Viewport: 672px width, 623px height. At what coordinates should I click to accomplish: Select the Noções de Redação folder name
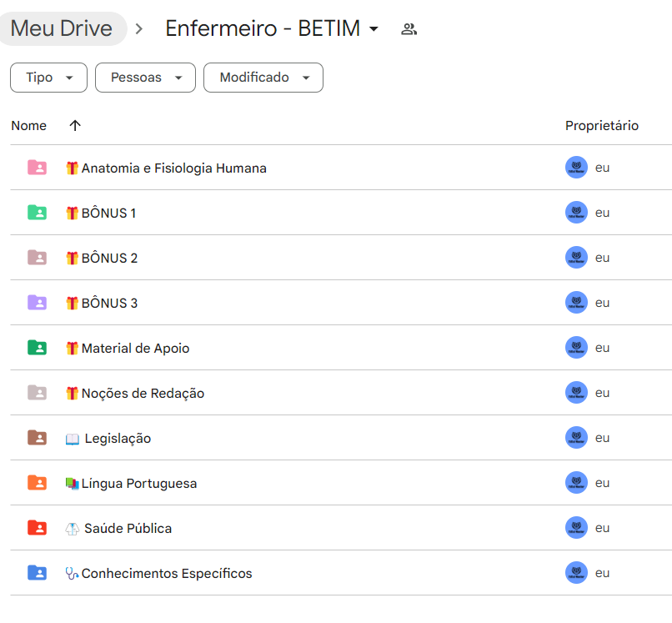pyautogui.click(x=142, y=393)
